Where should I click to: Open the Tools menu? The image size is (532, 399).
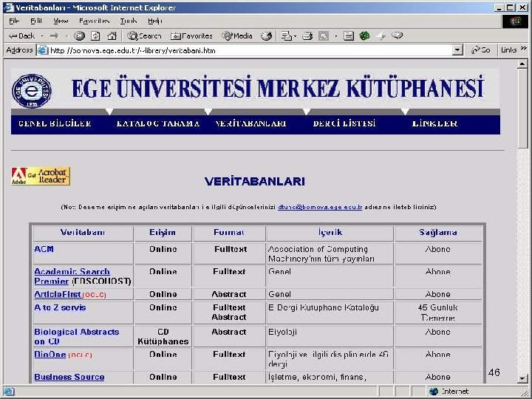pos(129,21)
